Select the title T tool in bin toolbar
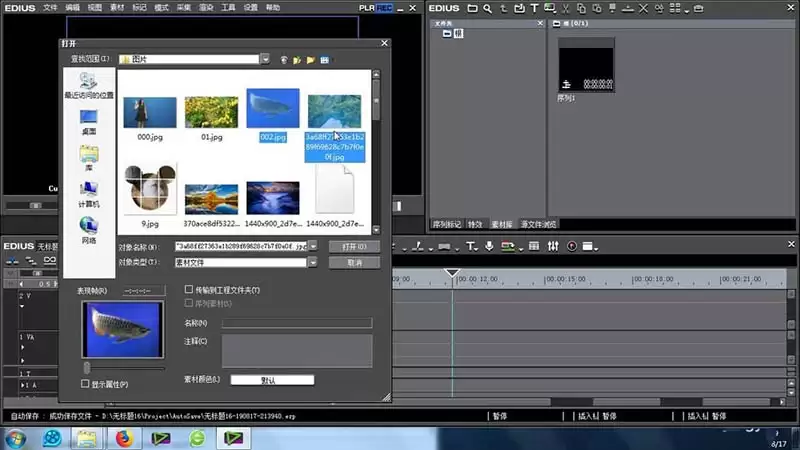The width and height of the screenshot is (800, 450). click(x=534, y=8)
